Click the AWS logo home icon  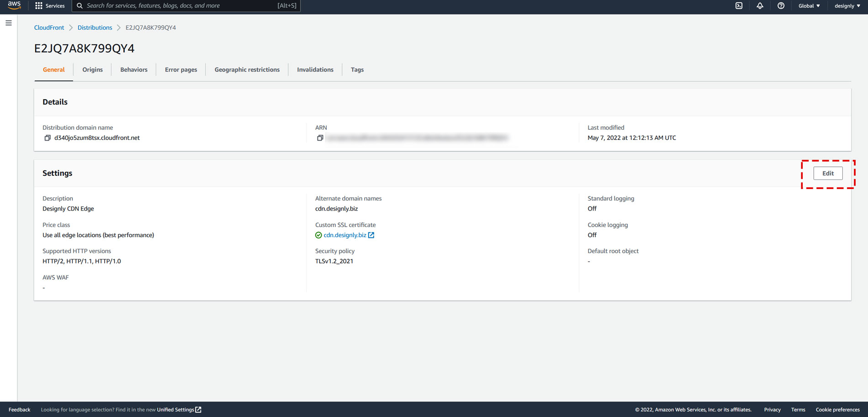tap(14, 5)
